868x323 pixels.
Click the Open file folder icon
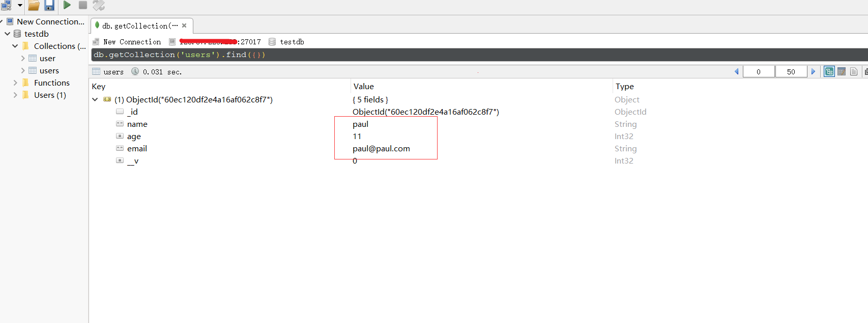(34, 5)
